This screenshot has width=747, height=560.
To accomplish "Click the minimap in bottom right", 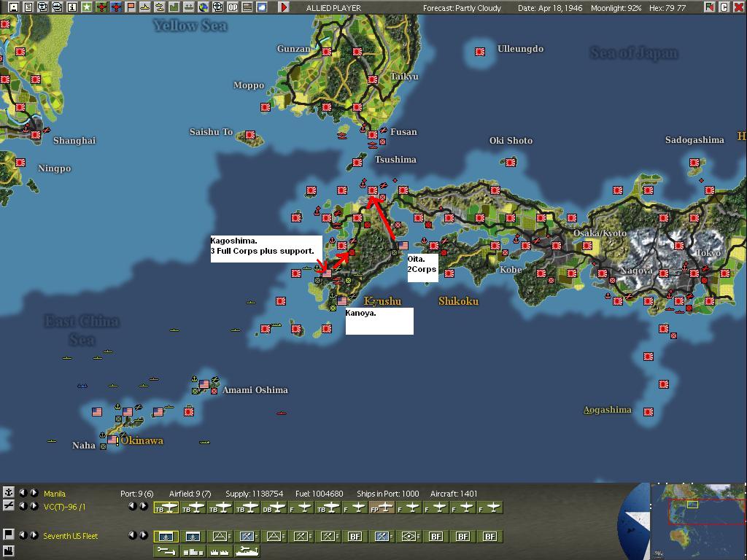I will click(698, 521).
